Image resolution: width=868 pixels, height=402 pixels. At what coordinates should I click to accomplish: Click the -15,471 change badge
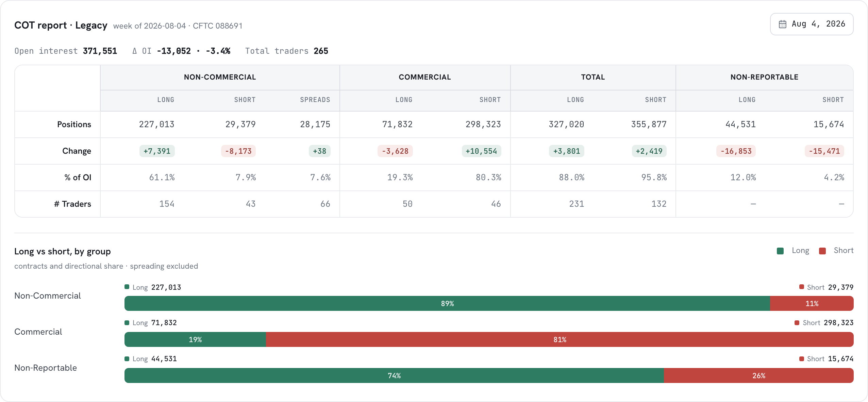click(x=824, y=151)
